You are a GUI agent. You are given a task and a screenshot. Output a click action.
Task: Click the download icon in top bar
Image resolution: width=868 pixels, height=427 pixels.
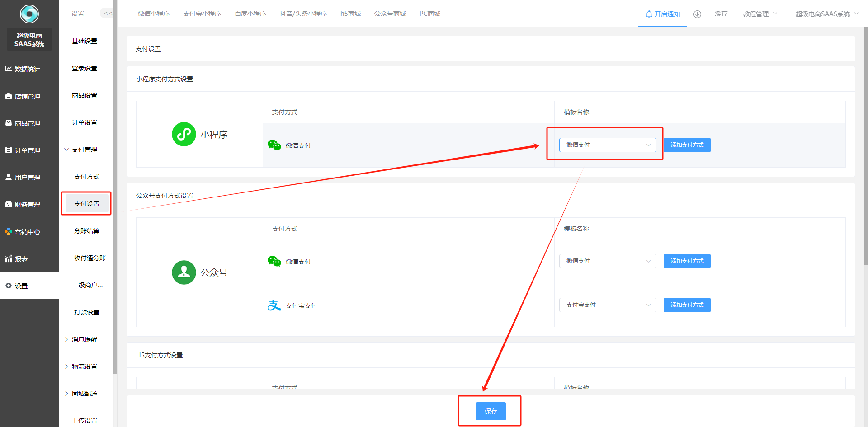(x=697, y=14)
